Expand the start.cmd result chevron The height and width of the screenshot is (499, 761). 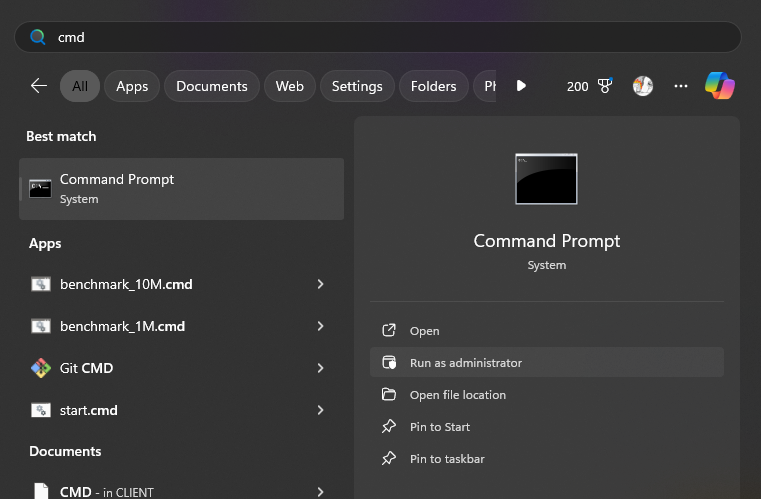[320, 410]
